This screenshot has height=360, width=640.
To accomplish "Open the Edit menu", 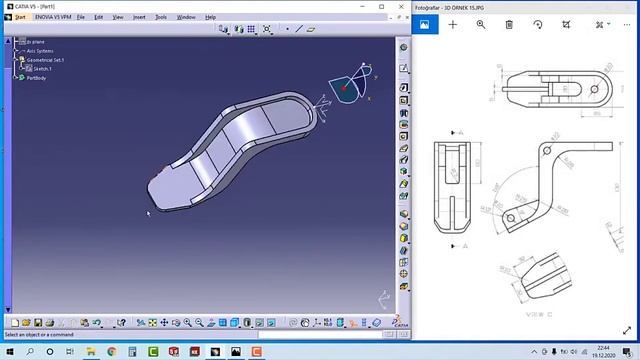I will pyautogui.click(x=98, y=17).
